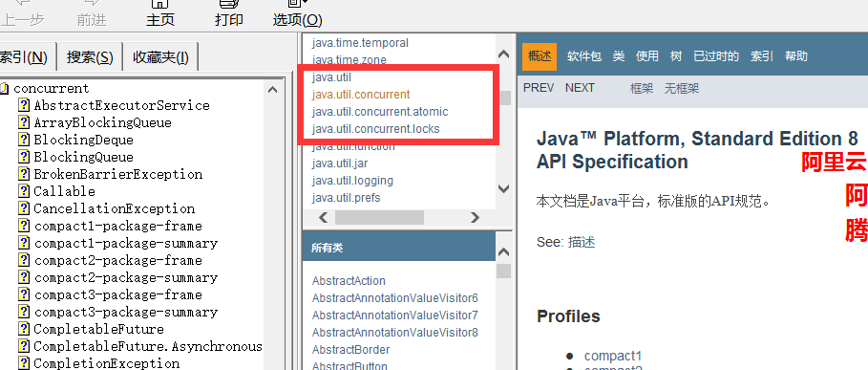This screenshot has height=370, width=868.
Task: Open ArrayBlockingQueue topic icon
Action: pos(23,122)
